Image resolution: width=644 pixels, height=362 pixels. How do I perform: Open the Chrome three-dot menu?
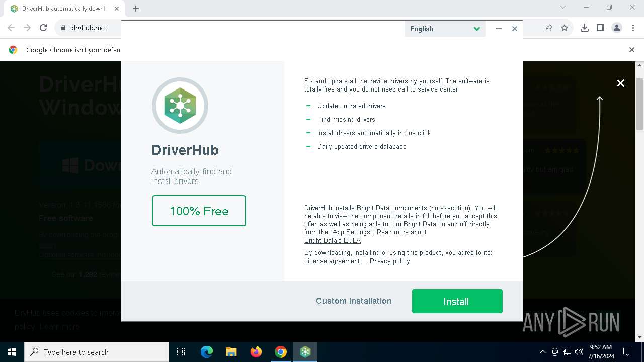tap(633, 28)
